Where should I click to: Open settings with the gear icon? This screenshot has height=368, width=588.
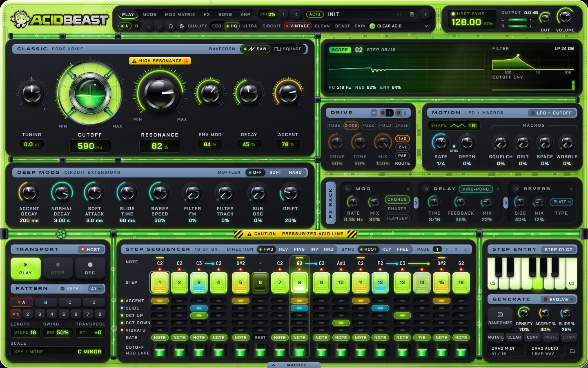182,26
